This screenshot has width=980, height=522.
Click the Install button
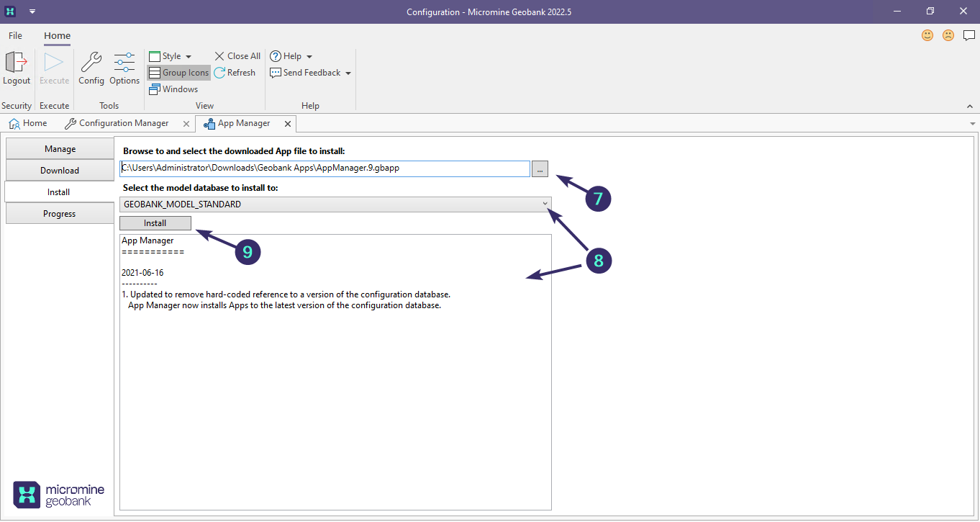coord(155,223)
